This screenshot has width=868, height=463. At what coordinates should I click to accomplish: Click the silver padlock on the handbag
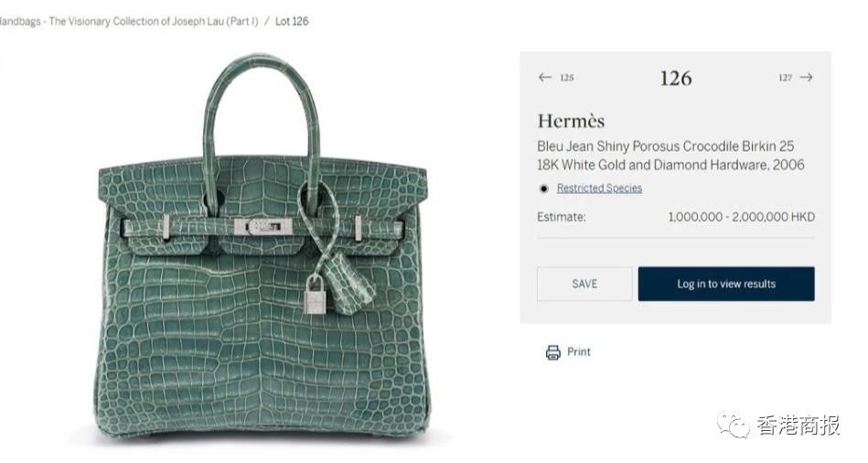pos(315,295)
